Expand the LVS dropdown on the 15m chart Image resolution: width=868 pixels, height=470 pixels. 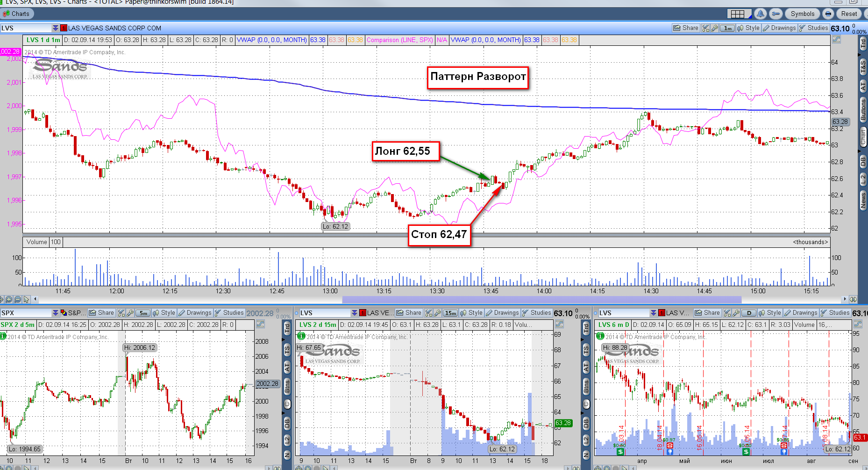click(355, 313)
